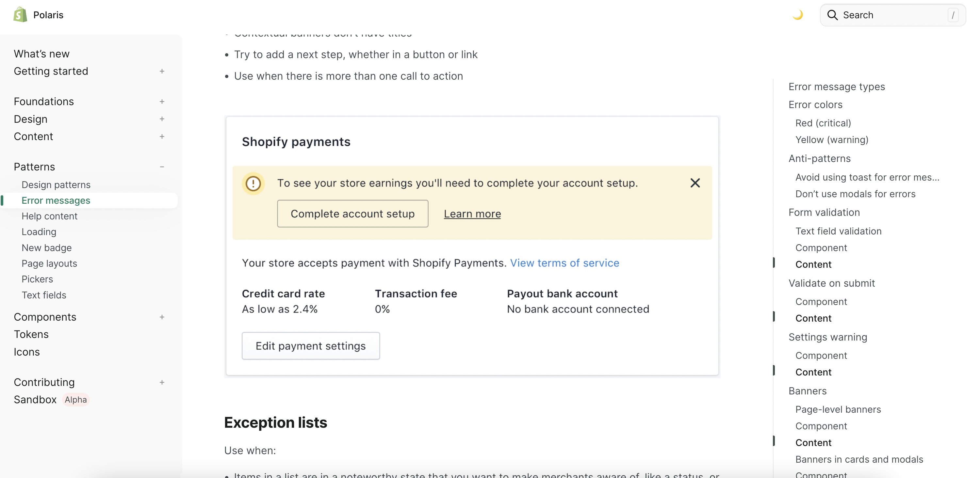This screenshot has height=478, width=980.
Task: Dismiss the warning banner with X icon
Action: tap(695, 183)
